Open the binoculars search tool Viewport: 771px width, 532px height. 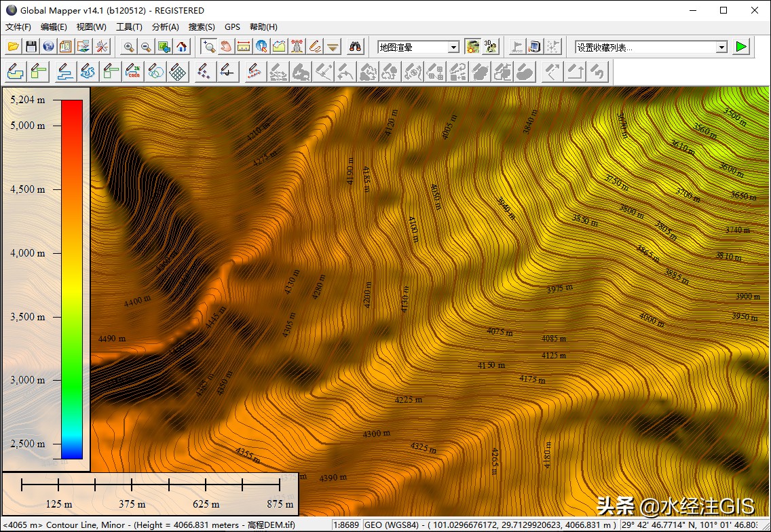(355, 47)
